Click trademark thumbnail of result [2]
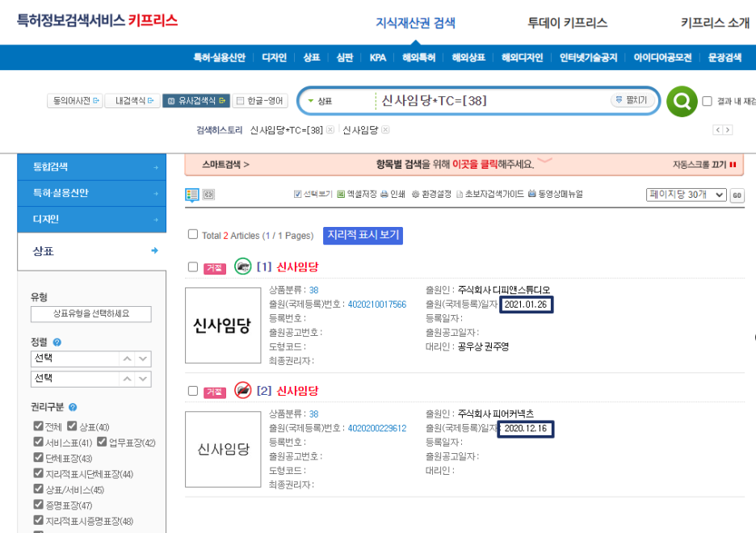This screenshot has height=533, width=756. (223, 449)
